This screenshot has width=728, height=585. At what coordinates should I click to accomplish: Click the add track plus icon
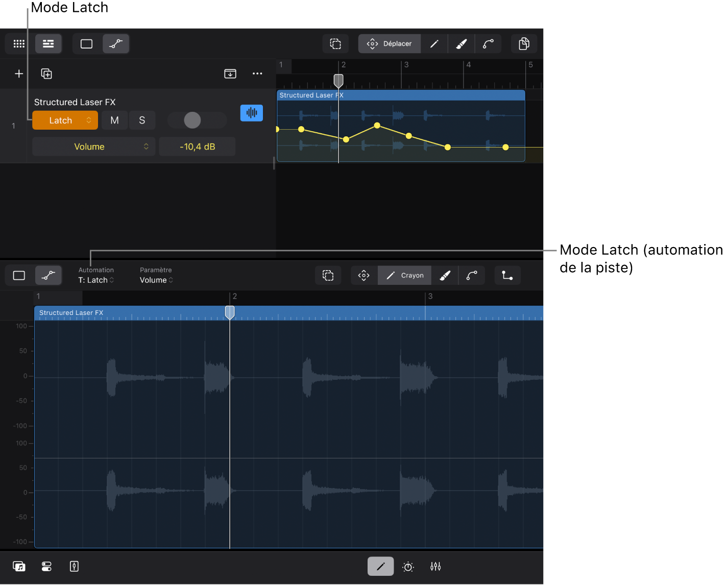click(x=19, y=74)
